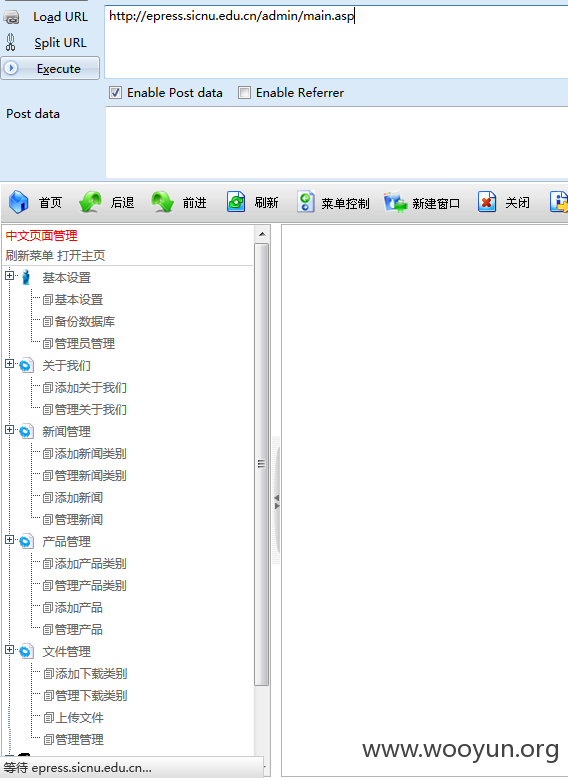Click the partially visible rightmost toolbar icon
This screenshot has width=568, height=778.
(559, 202)
